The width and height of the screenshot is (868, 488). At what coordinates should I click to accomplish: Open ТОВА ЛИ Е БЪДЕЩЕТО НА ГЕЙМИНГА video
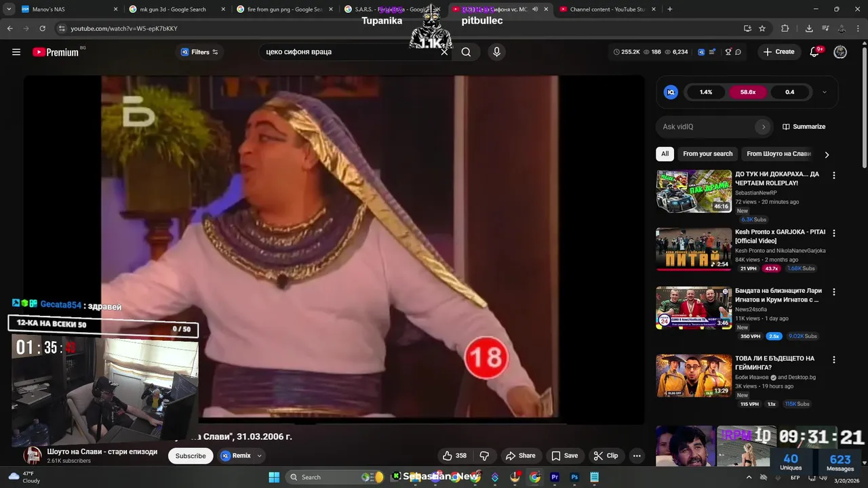(x=694, y=375)
